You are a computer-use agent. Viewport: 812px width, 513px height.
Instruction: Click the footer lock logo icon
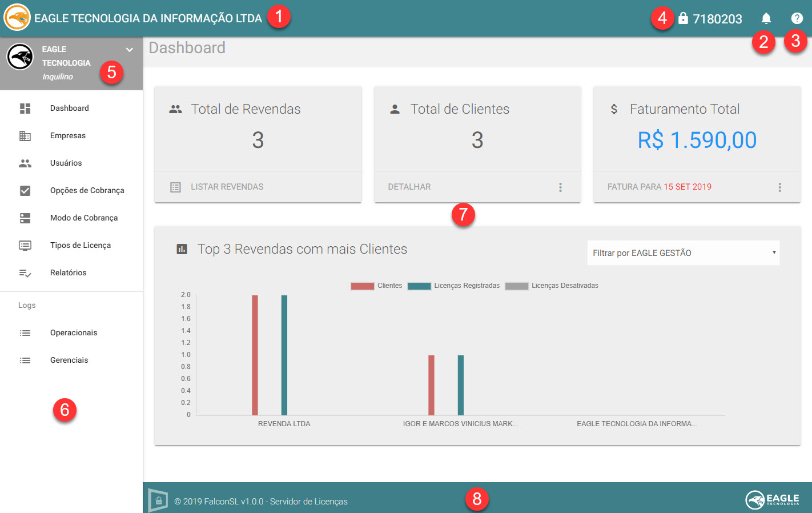tap(158, 500)
